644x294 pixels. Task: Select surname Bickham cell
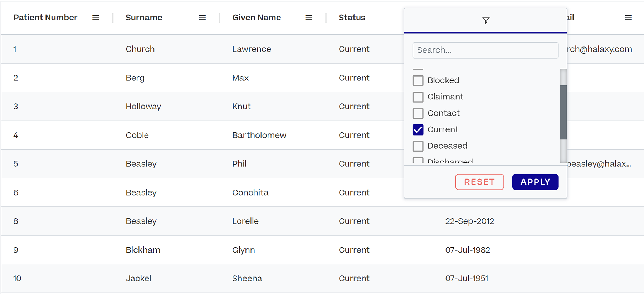(143, 250)
